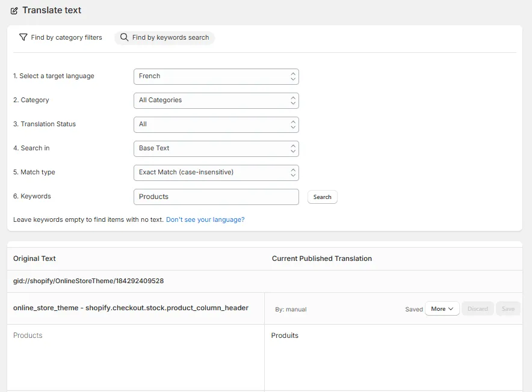The width and height of the screenshot is (532, 392).
Task: Expand the More dropdown button
Action: (442, 309)
